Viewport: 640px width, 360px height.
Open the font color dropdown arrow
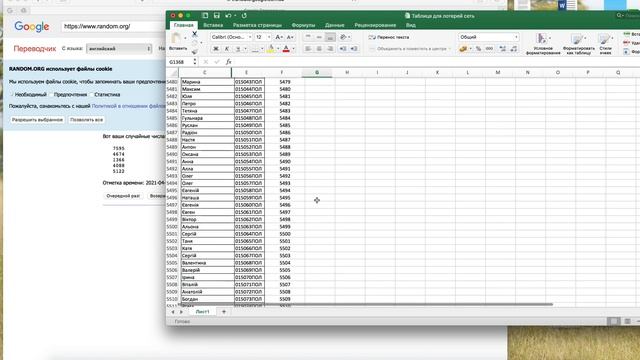point(293,49)
